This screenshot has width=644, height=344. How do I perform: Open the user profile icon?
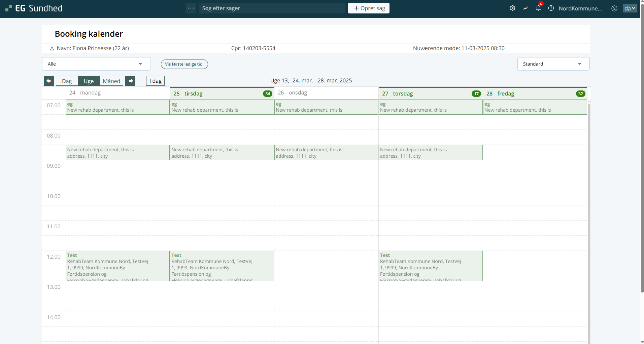pyautogui.click(x=614, y=8)
